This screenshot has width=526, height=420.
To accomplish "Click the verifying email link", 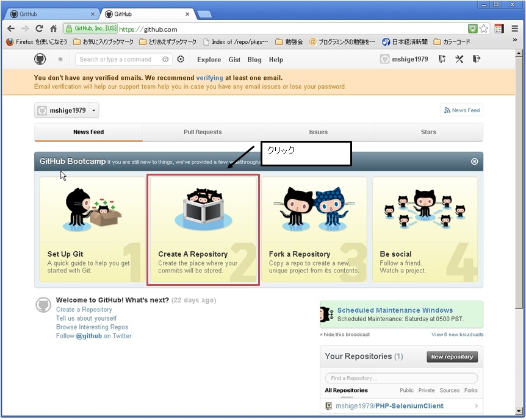I will pyautogui.click(x=209, y=78).
